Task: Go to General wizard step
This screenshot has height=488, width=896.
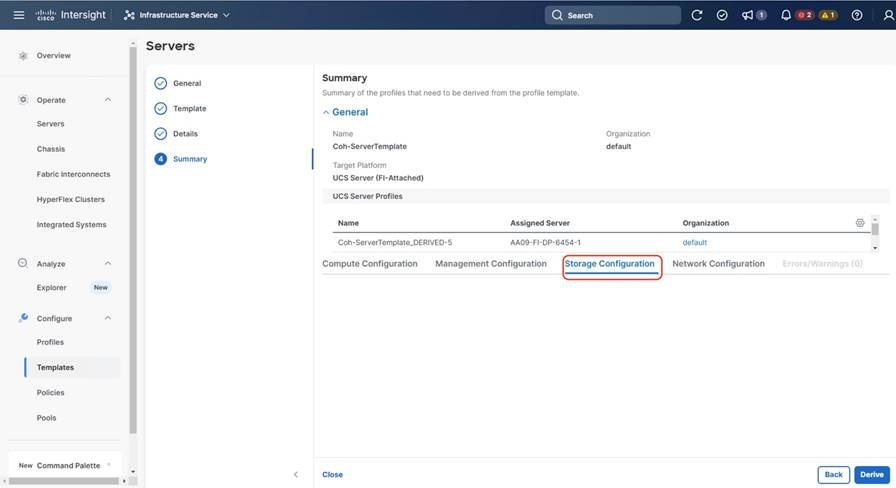Action: pos(187,83)
